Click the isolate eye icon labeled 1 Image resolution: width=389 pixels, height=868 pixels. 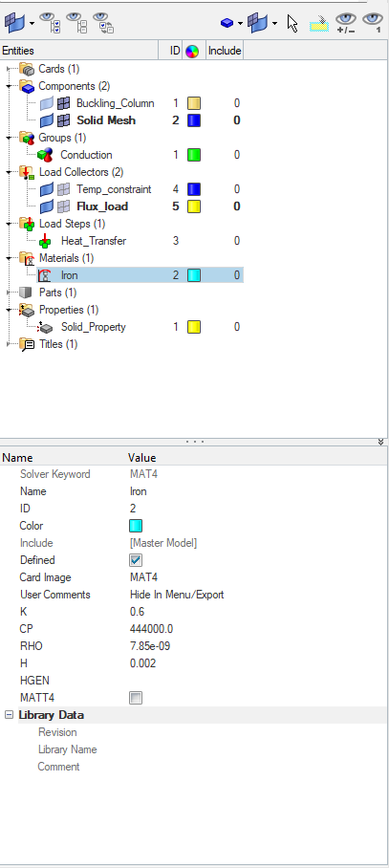(x=372, y=23)
